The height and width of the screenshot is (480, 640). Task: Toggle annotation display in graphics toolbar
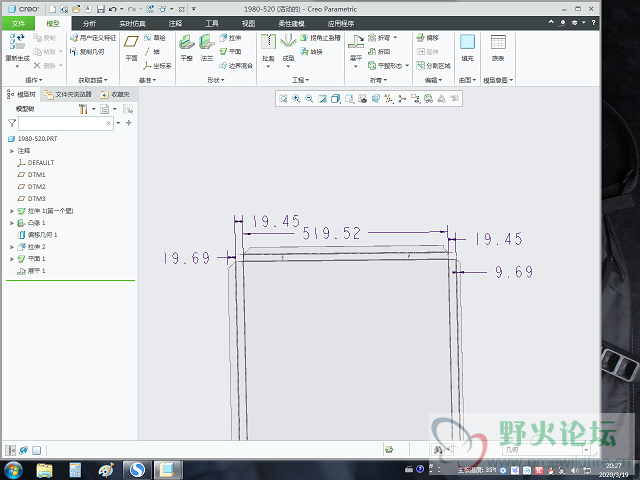(416, 98)
